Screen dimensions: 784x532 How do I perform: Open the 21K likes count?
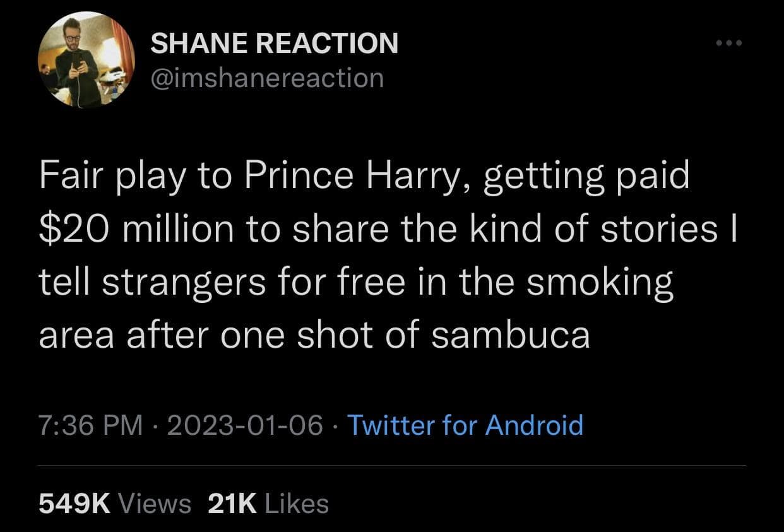[232, 503]
